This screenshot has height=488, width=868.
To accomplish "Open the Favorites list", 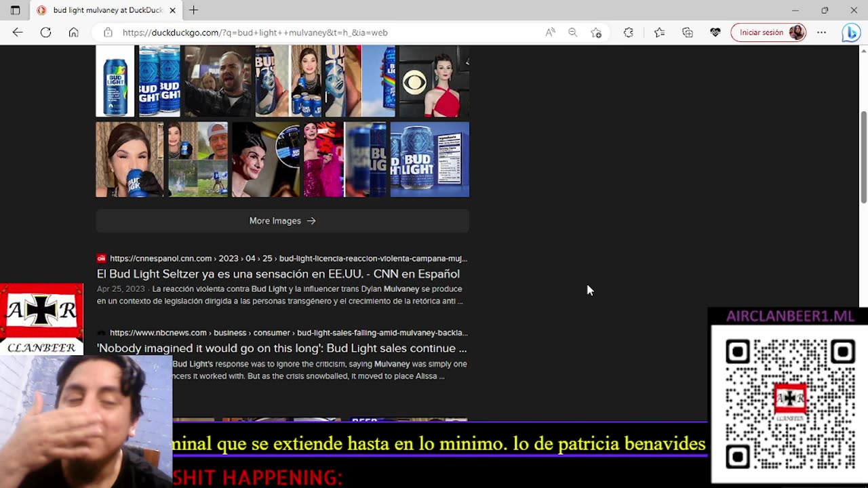I will [x=659, y=33].
